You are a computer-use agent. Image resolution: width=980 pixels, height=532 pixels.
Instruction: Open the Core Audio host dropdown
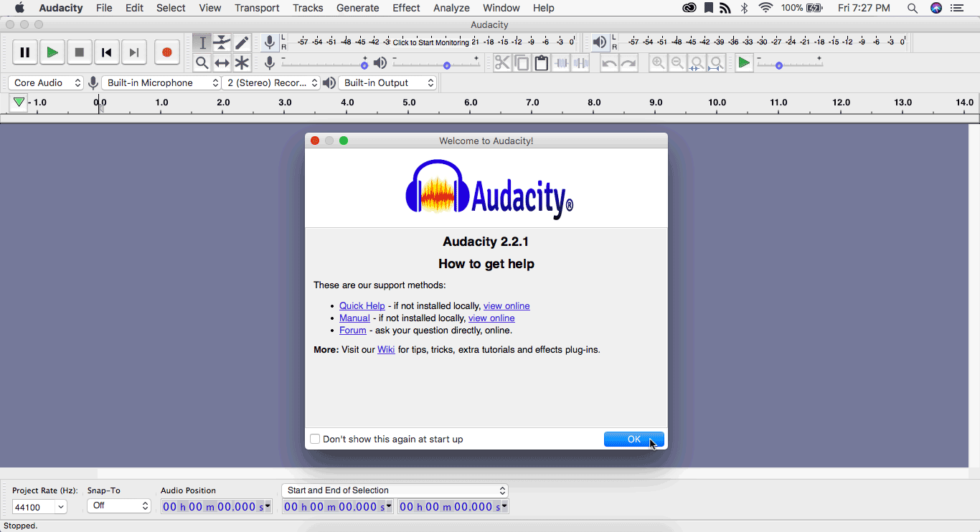click(46, 83)
